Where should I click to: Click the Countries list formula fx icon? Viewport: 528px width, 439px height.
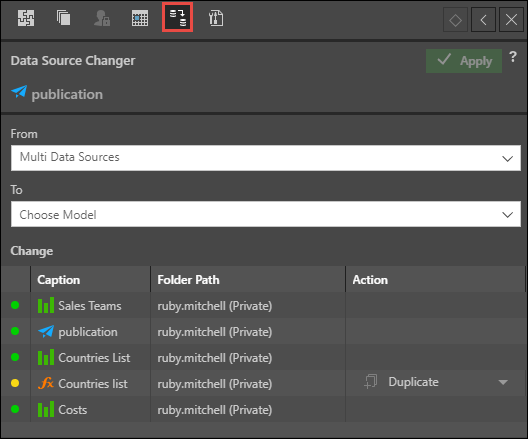[46, 383]
